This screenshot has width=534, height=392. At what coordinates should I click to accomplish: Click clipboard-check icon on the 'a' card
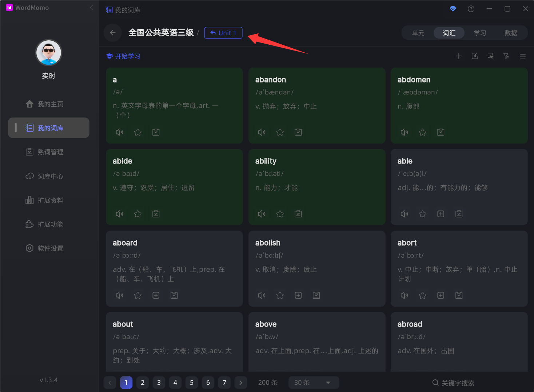[x=156, y=132]
